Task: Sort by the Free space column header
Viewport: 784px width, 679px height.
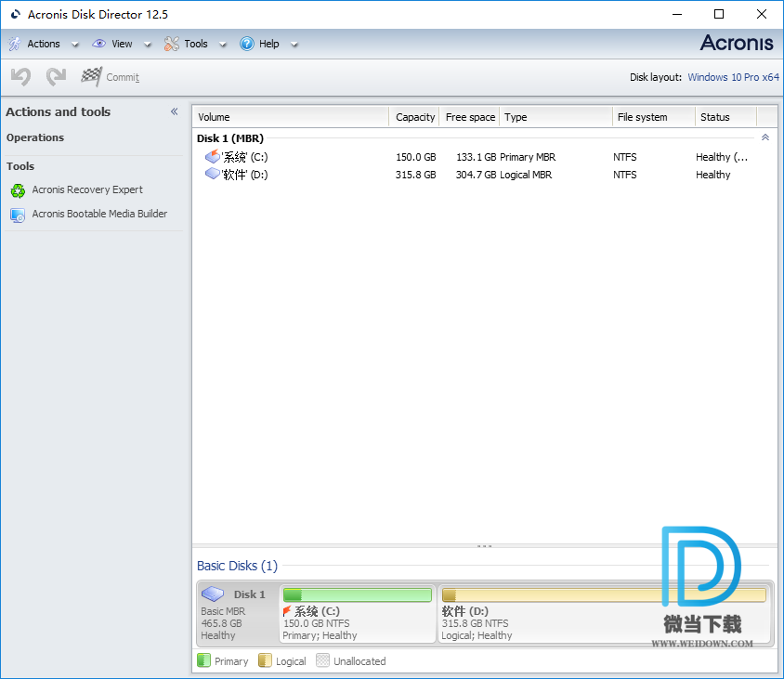Action: coord(469,117)
